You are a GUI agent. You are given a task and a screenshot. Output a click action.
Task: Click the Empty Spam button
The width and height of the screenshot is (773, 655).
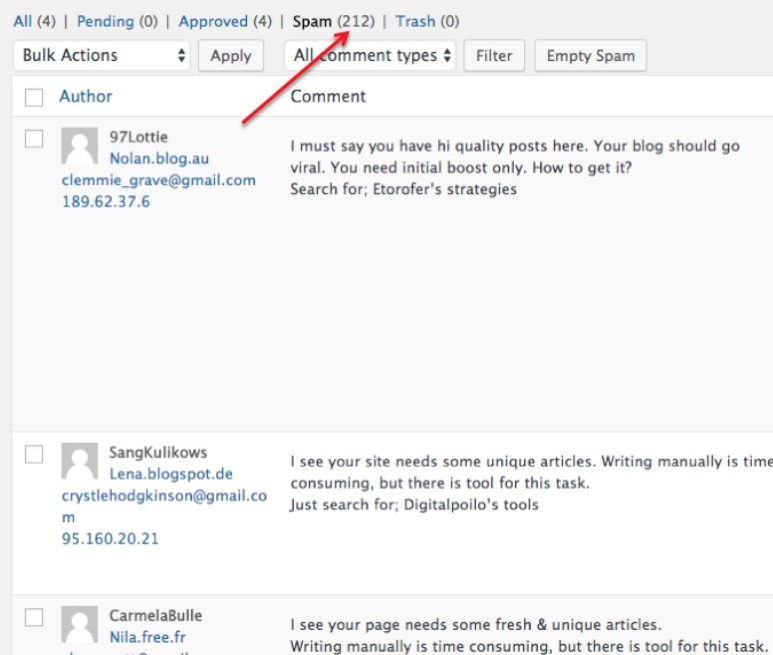point(591,56)
